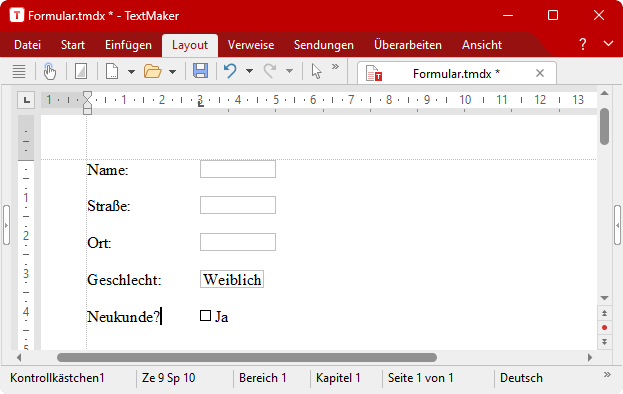The height and width of the screenshot is (394, 623).
Task: Click Ze 9 Sp 10 status entry
Action: tap(168, 378)
